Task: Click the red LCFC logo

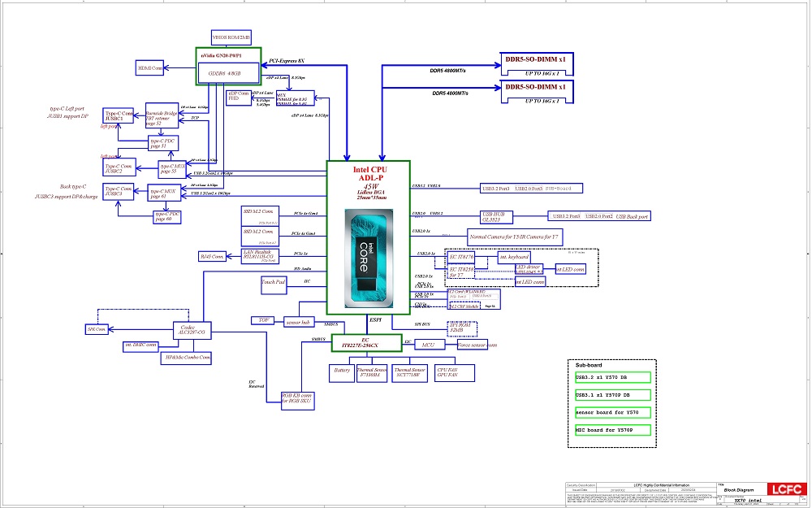Action: pyautogui.click(x=787, y=488)
